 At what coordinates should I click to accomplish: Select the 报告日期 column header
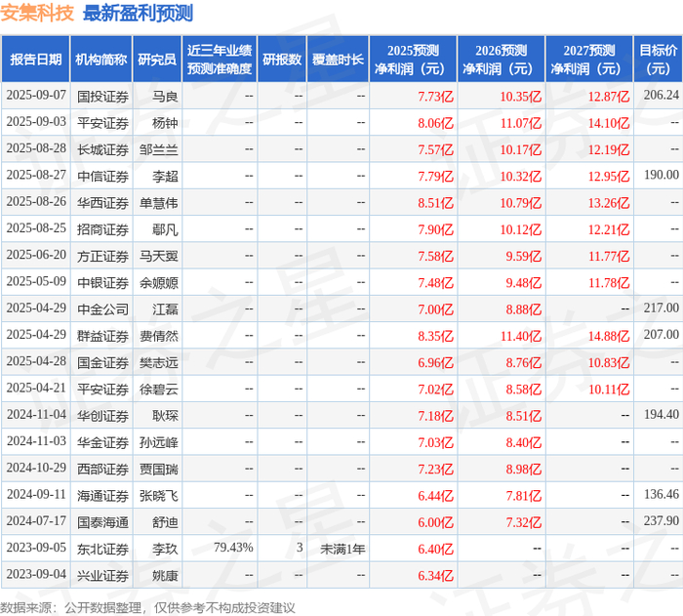coord(36,60)
